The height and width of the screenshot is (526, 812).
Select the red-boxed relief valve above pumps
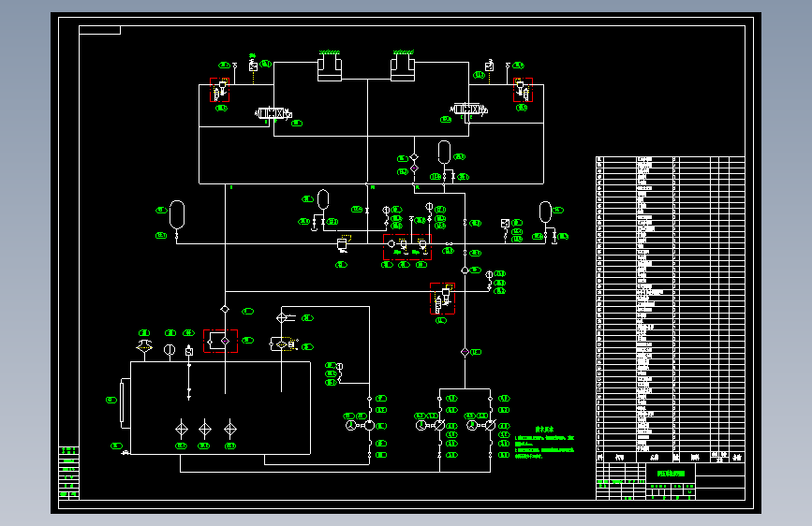point(443,299)
